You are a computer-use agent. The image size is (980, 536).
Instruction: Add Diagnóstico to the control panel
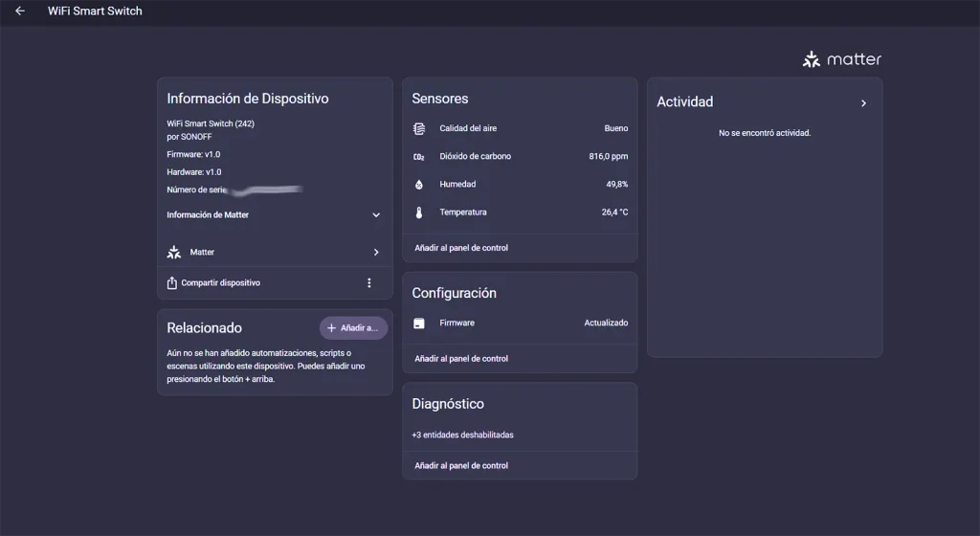[461, 465]
